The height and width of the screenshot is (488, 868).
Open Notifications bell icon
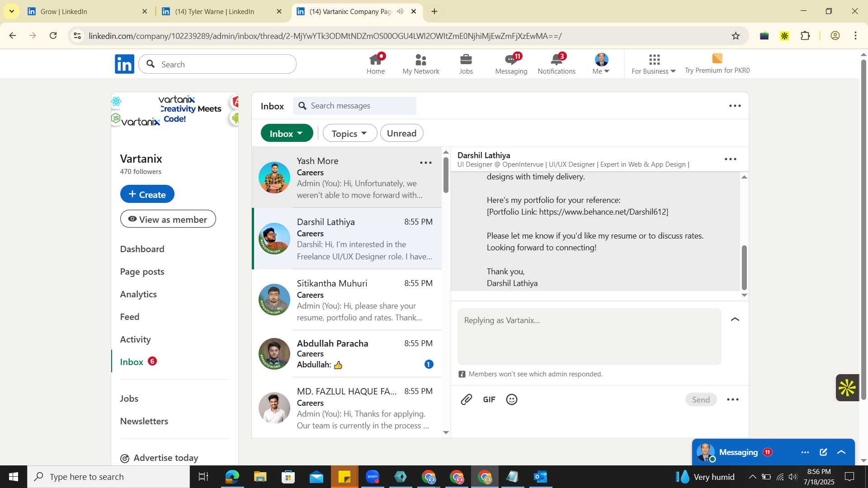click(x=557, y=64)
